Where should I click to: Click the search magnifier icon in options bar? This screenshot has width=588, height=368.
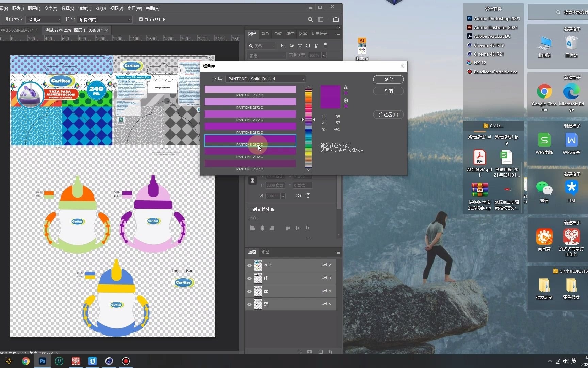click(310, 19)
